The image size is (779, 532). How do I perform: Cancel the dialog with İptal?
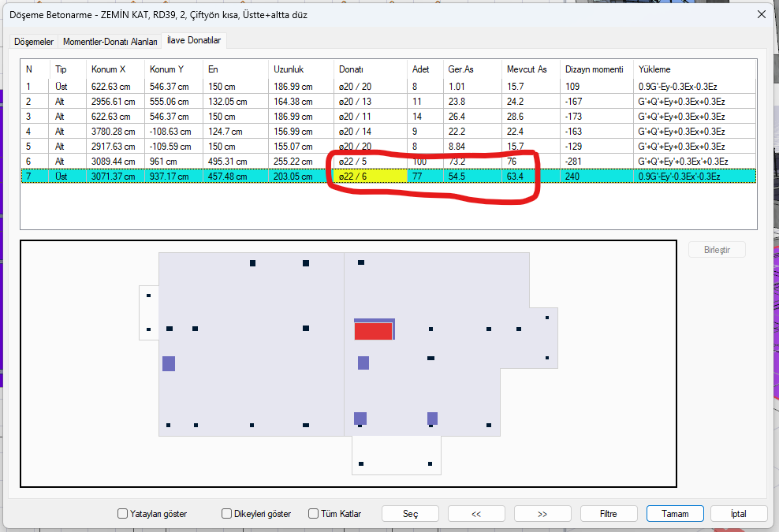click(x=739, y=513)
